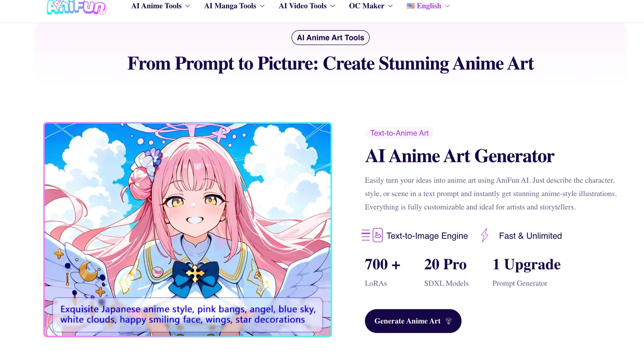Expand AI Video Tools chevron

333,6
